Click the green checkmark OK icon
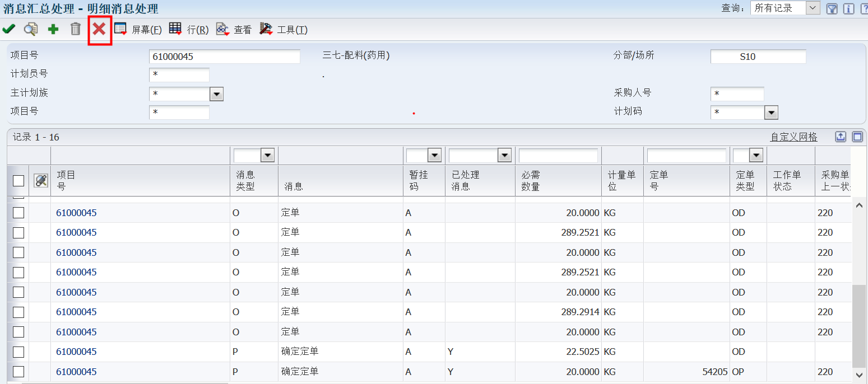Image resolution: width=868 pixels, height=384 pixels. click(x=9, y=29)
